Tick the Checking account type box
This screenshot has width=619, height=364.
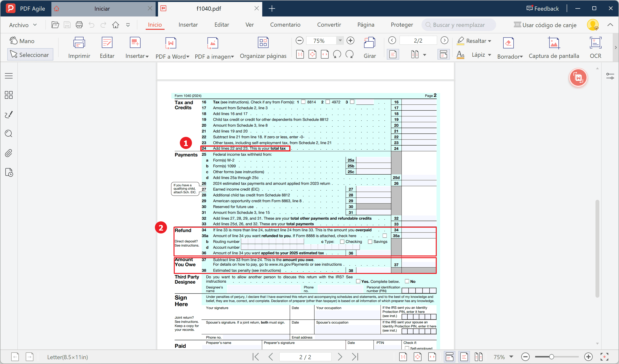(342, 241)
